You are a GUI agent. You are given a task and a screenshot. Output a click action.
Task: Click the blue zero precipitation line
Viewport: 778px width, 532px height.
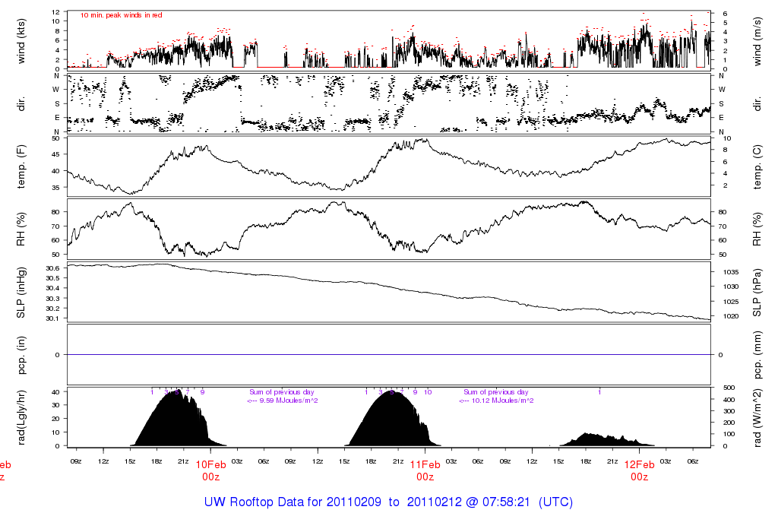389,355
